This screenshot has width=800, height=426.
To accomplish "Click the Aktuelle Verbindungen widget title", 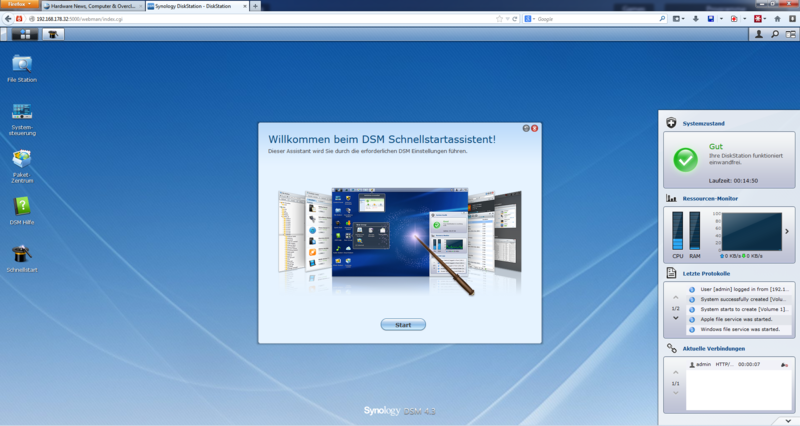I will point(714,348).
